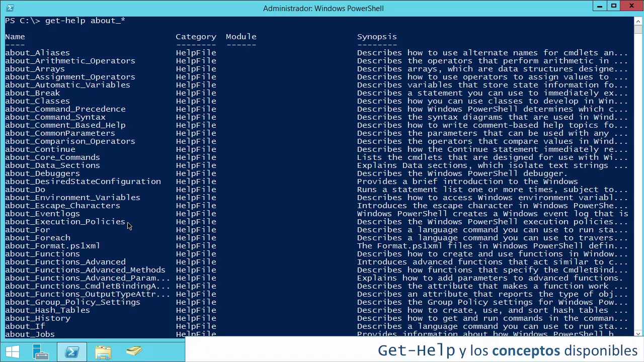Select the about_Command_Syntax entry
644x362 pixels.
click(x=55, y=117)
